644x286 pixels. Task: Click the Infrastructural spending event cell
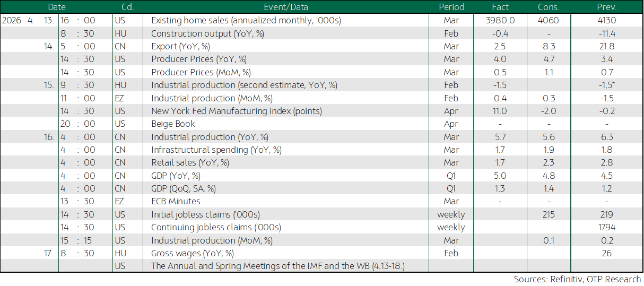(216, 150)
